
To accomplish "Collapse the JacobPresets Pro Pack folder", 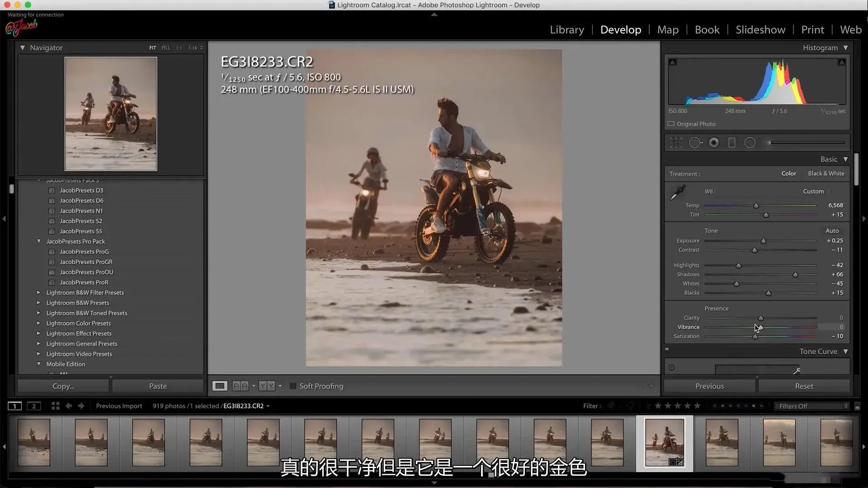I will 39,241.
